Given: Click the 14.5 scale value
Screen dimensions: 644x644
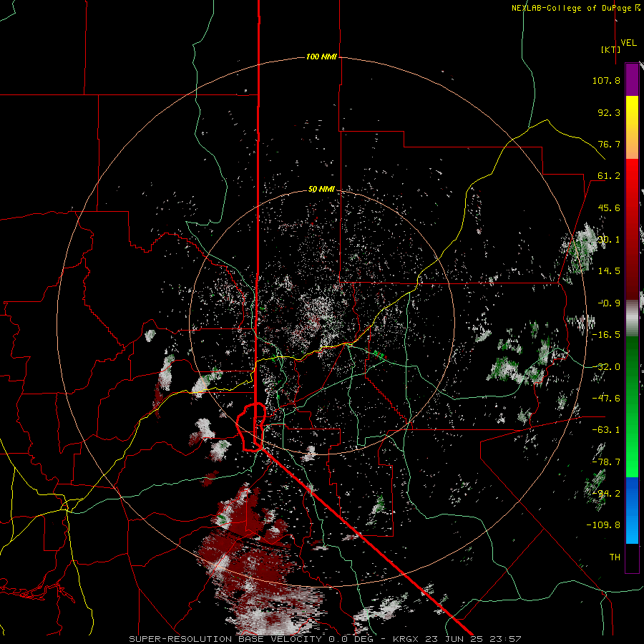Looking at the screenshot, I should 609,271.
